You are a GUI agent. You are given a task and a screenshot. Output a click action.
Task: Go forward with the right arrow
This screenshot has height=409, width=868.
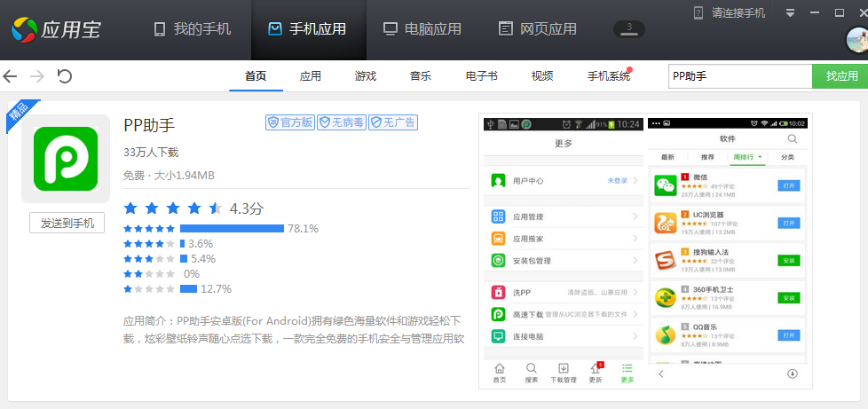[37, 76]
